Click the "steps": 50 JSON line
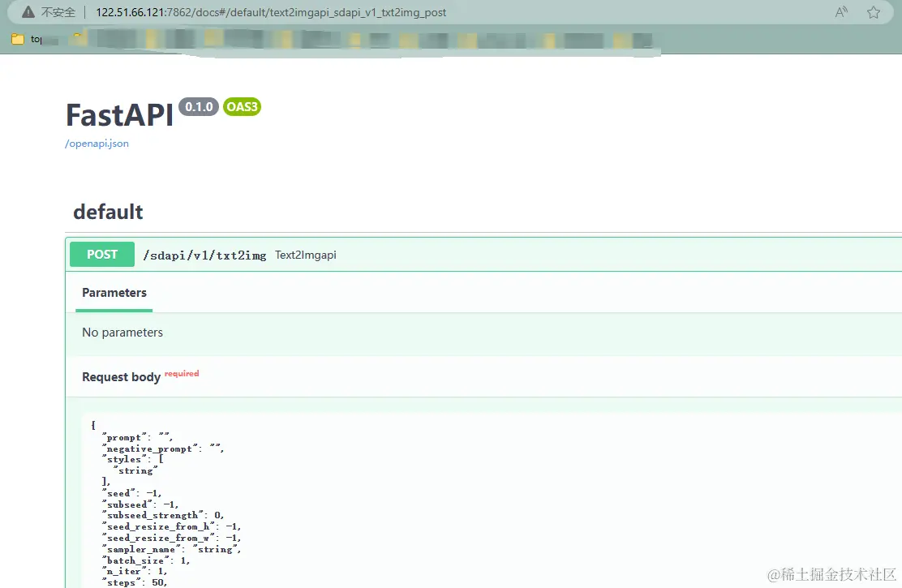The image size is (902, 588). 135,582
